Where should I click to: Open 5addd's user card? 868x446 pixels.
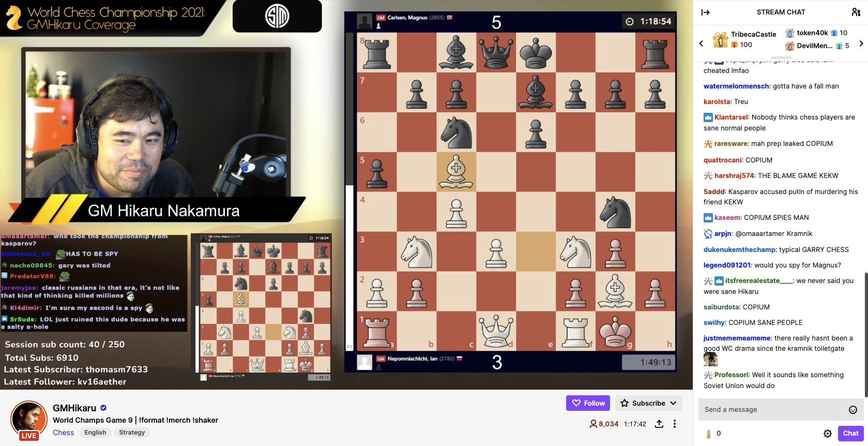714,192
